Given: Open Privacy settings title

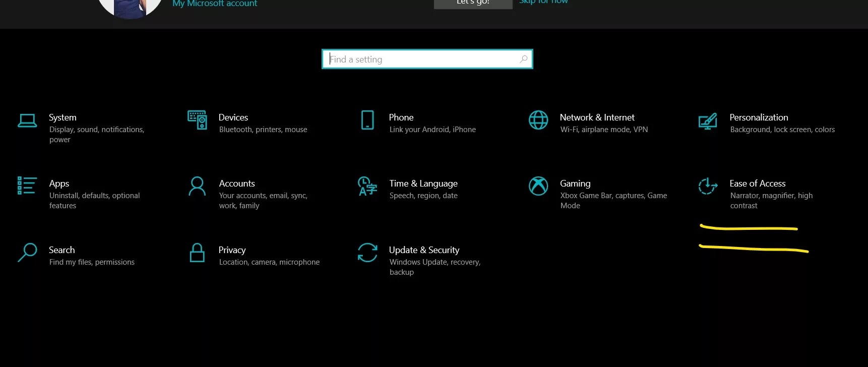Looking at the screenshot, I should [x=232, y=251].
